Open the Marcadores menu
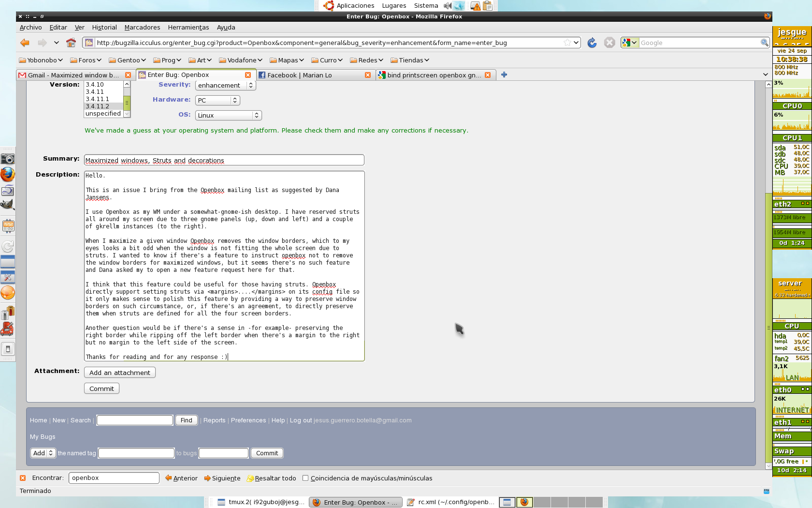812x508 pixels. (x=142, y=28)
